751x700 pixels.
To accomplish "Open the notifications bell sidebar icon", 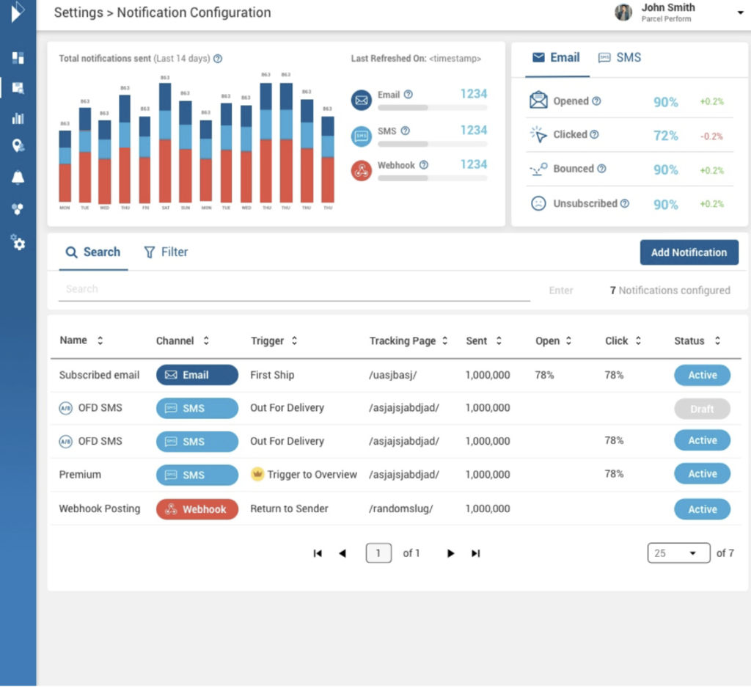I will click(18, 178).
